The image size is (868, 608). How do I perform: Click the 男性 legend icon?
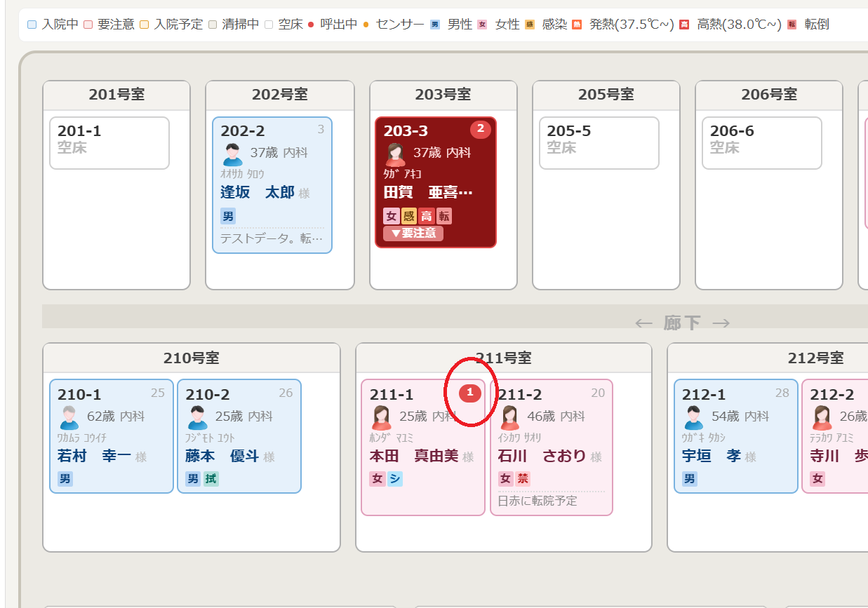pyautogui.click(x=435, y=25)
